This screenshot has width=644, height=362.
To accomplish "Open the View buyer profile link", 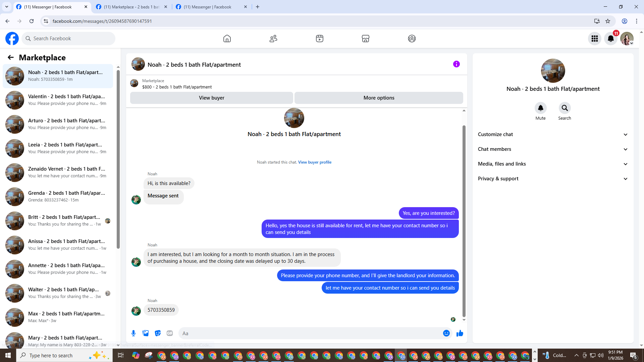I will click(x=315, y=162).
